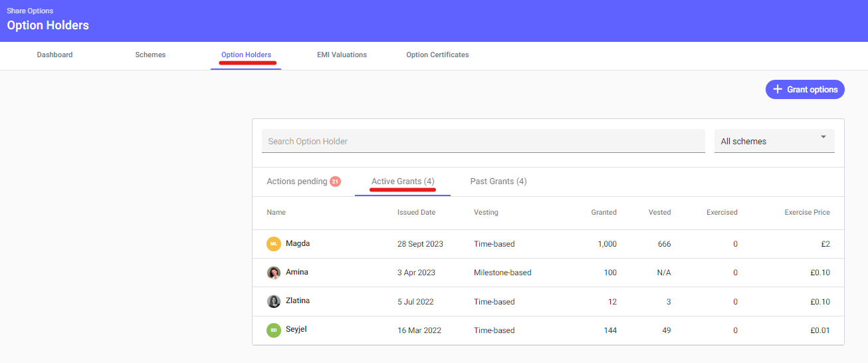868x363 pixels.
Task: Click the Option Holders page title
Action: [48, 26]
